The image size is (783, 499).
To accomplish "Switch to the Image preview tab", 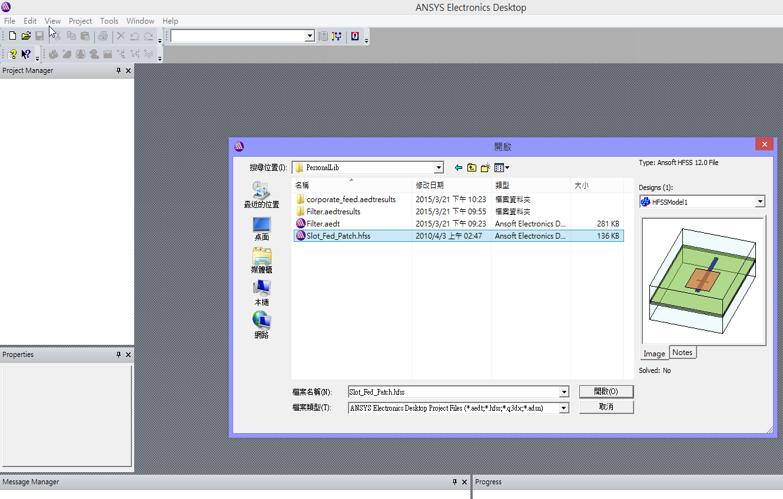I will pos(654,353).
